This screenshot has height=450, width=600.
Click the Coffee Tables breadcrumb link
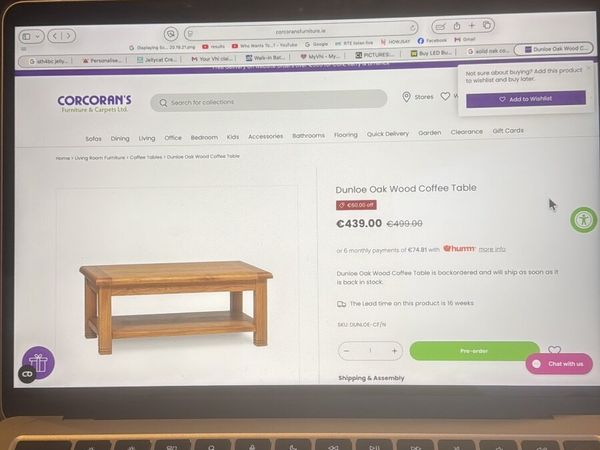(x=146, y=157)
